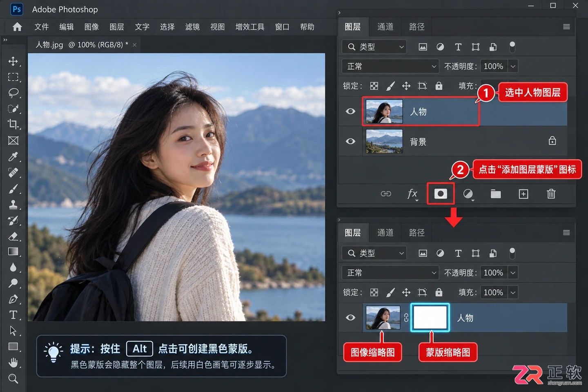
Task: Select the Eyedropper tool
Action: 13,156
